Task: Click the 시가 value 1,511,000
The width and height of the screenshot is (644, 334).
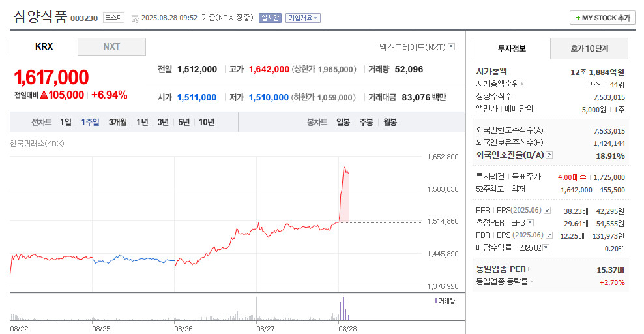Action: click(197, 97)
